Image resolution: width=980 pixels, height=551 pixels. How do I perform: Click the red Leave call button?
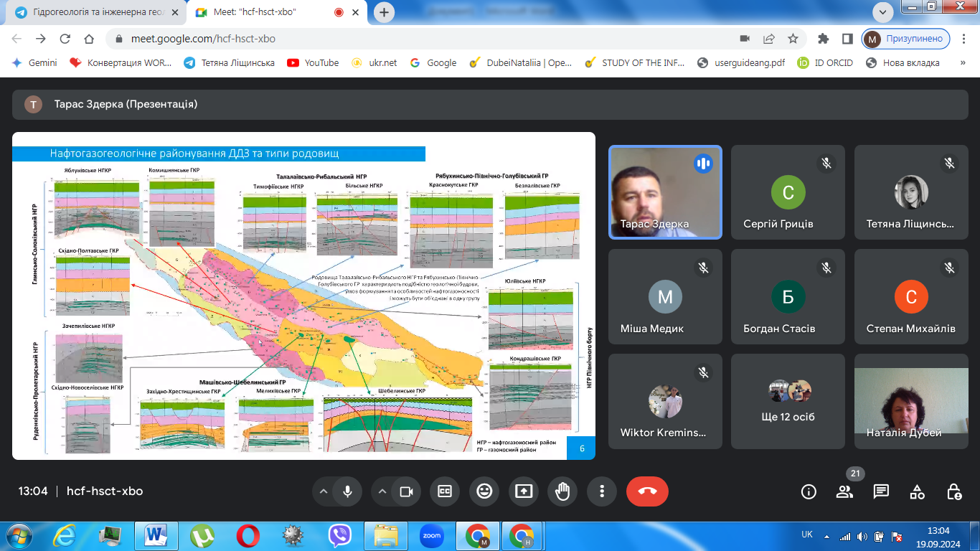(x=647, y=491)
